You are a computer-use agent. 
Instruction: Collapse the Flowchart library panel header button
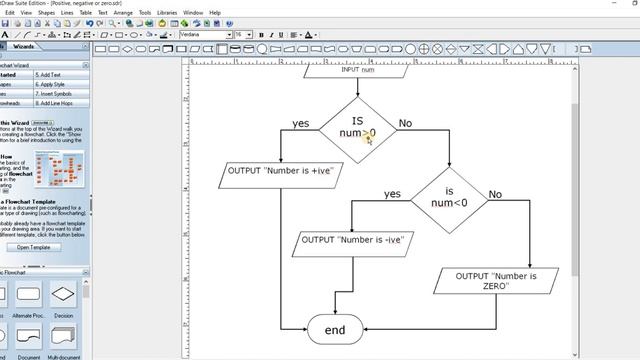[85, 272]
